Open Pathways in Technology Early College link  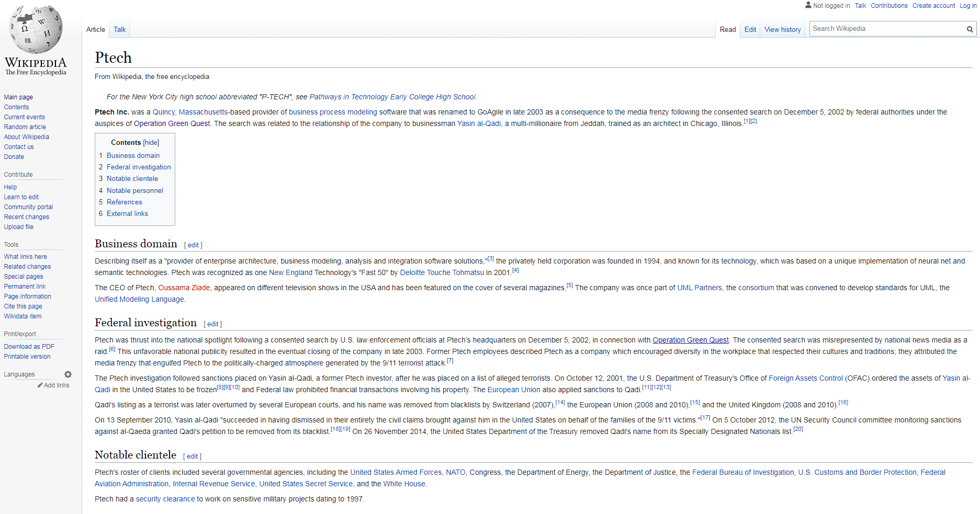[x=392, y=97]
